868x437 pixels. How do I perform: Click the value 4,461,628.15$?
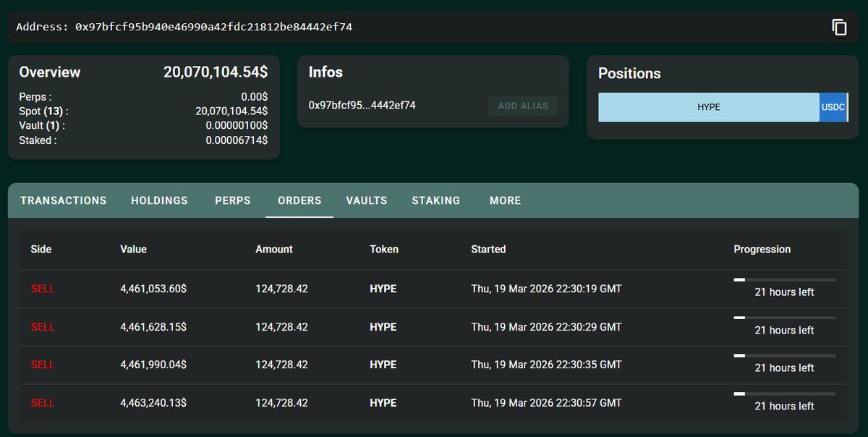coord(153,327)
